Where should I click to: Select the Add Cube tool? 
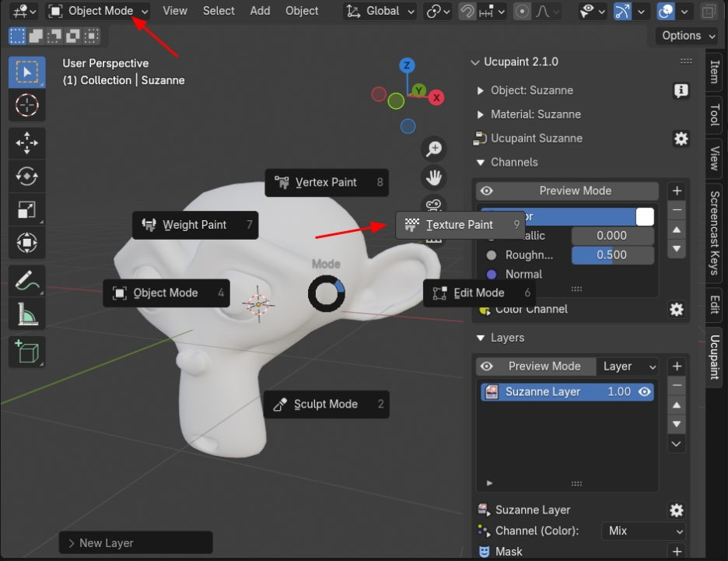pos(27,352)
